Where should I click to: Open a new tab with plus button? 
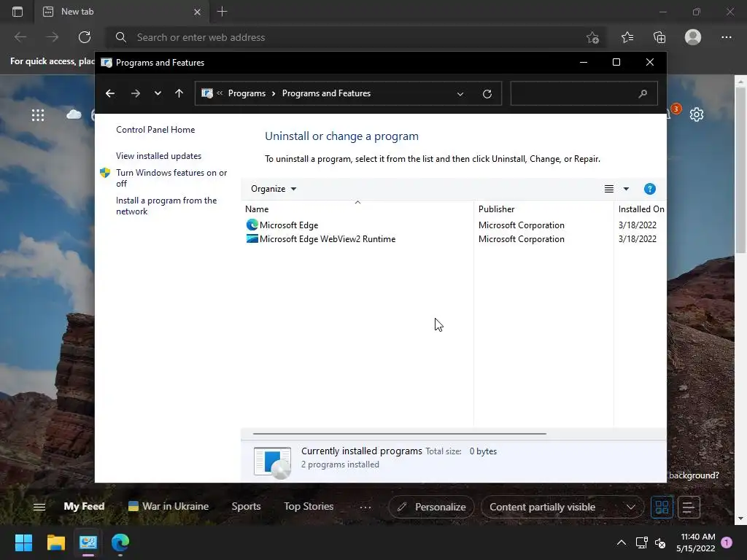pyautogui.click(x=222, y=12)
